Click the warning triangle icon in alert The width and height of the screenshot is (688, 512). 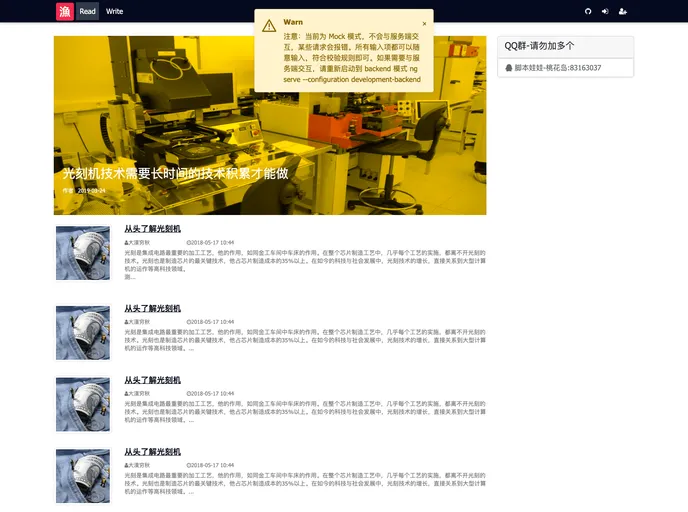pos(269,25)
